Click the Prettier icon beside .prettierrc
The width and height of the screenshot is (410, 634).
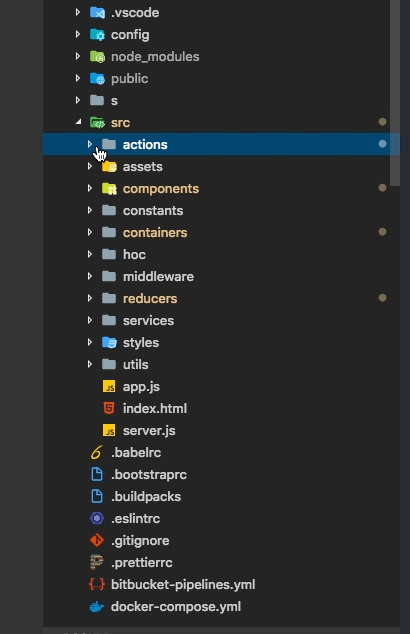pos(97,562)
